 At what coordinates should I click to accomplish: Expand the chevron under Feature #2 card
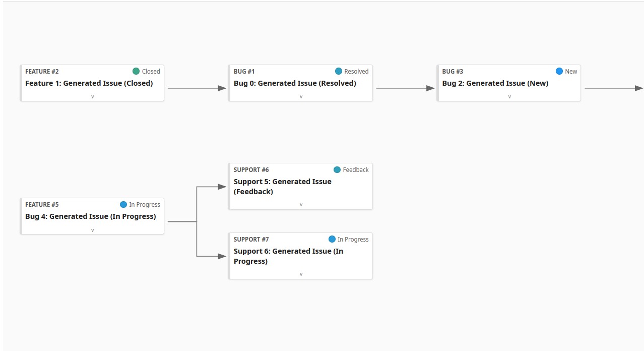92,96
